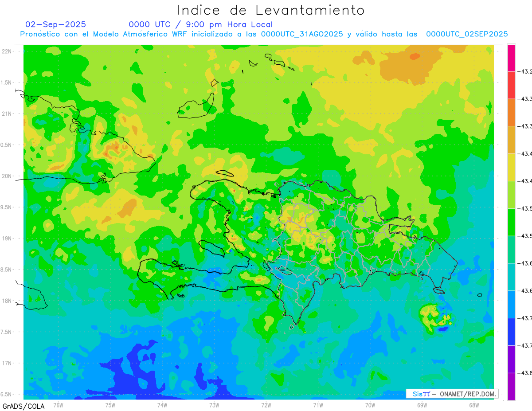532x411 pixels.
Task: Click the 18N latitude label
Action: click(x=8, y=301)
